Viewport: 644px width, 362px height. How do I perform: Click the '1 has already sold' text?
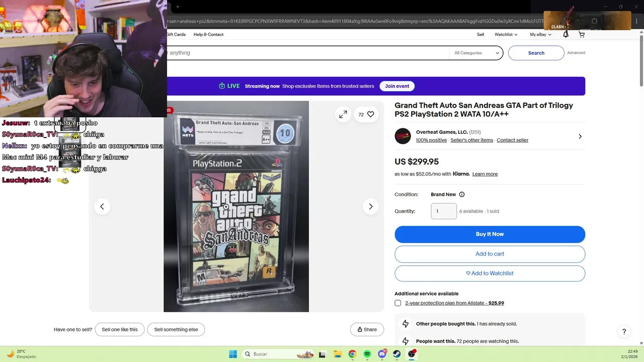tap(497, 324)
